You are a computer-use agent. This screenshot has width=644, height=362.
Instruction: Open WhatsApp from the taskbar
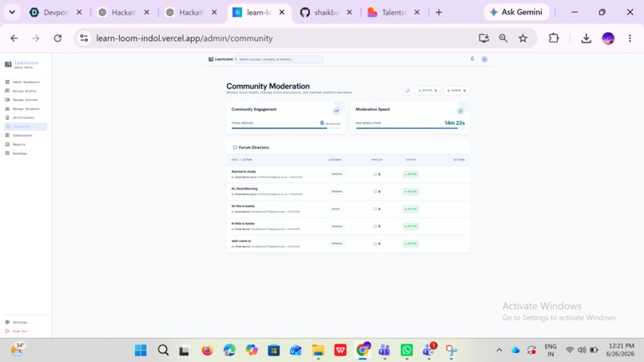[x=407, y=350]
